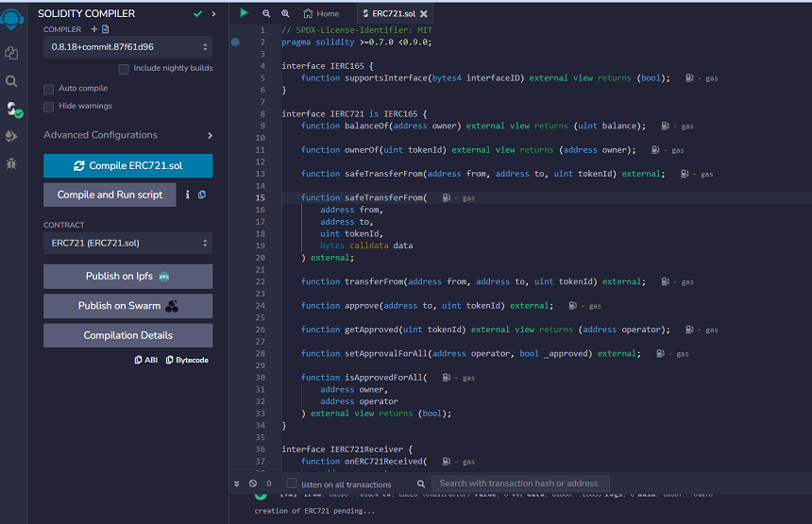The height and width of the screenshot is (524, 812).
Task: Open the Remix logo home icon
Action: [12, 19]
